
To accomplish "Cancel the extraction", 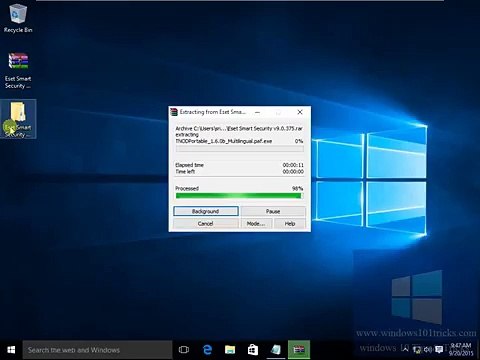I will pyautogui.click(x=206, y=224).
